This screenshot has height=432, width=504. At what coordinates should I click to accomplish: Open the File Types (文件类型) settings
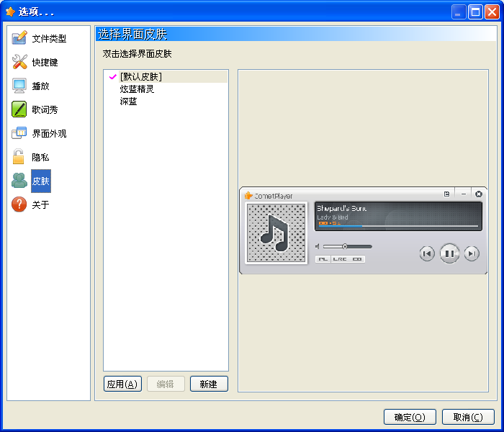(x=48, y=39)
